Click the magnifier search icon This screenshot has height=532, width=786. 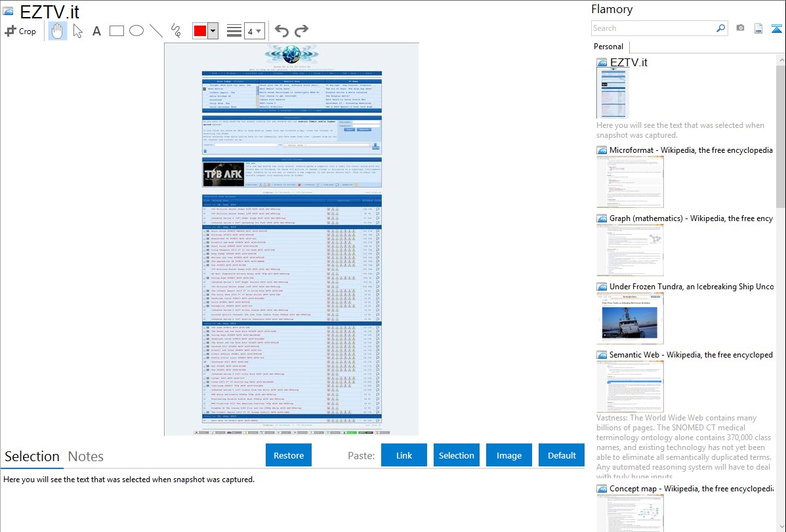720,28
